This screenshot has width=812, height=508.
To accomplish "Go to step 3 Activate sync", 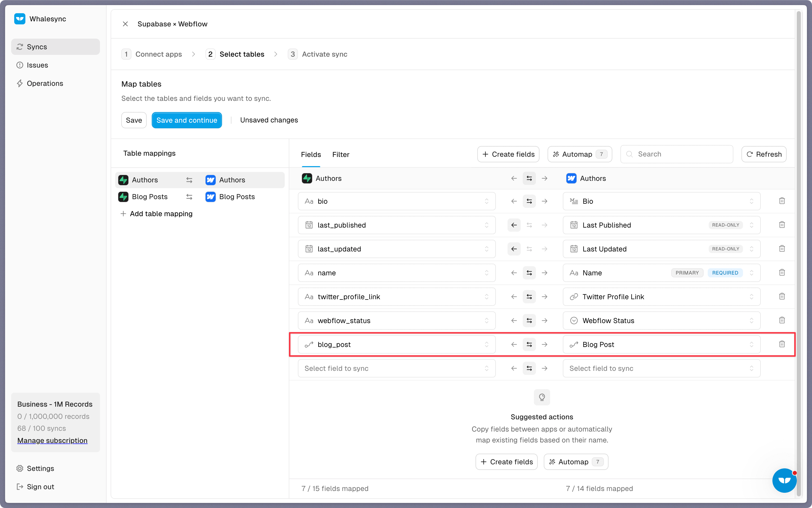I will pyautogui.click(x=318, y=54).
